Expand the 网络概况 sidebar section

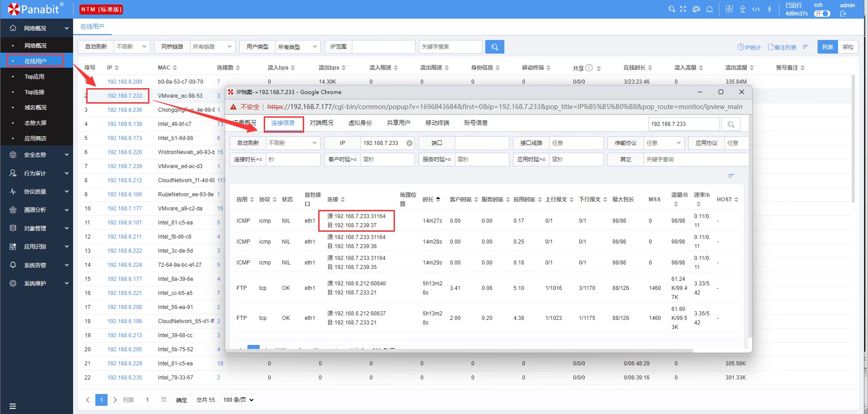point(36,28)
